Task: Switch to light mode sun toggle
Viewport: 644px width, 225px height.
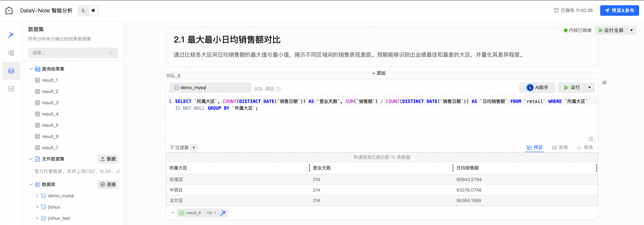Action: click(93, 10)
